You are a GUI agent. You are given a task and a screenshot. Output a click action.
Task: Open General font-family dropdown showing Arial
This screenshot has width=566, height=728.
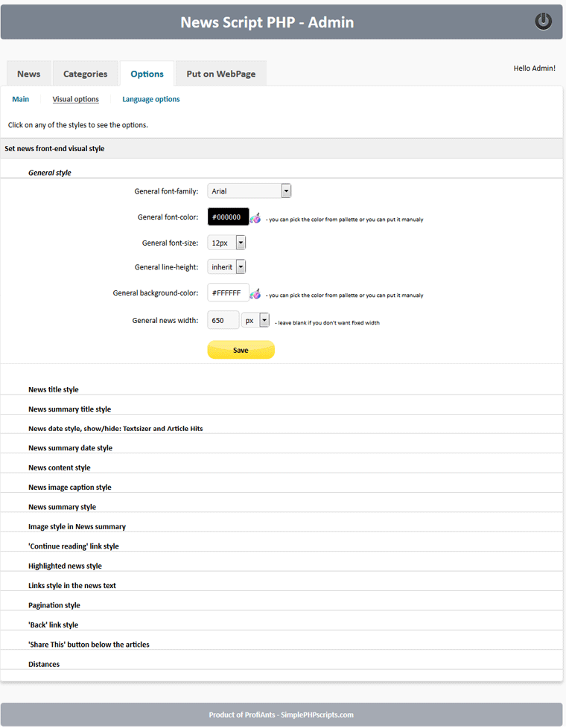pos(249,191)
